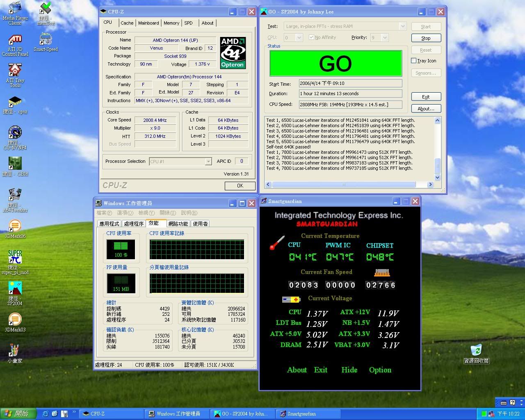Screen dimensions: 525x420
Task: Open the CG-NVNF4 shortcut icon
Action: [15, 132]
